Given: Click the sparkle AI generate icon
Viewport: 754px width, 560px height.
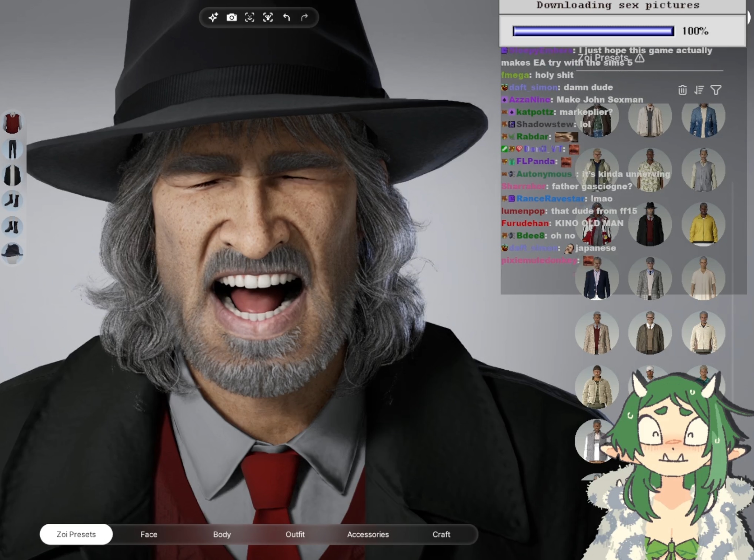Looking at the screenshot, I should pyautogui.click(x=213, y=17).
